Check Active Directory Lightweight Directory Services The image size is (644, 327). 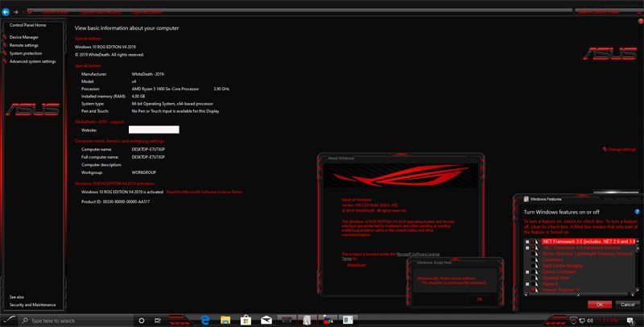(x=533, y=254)
